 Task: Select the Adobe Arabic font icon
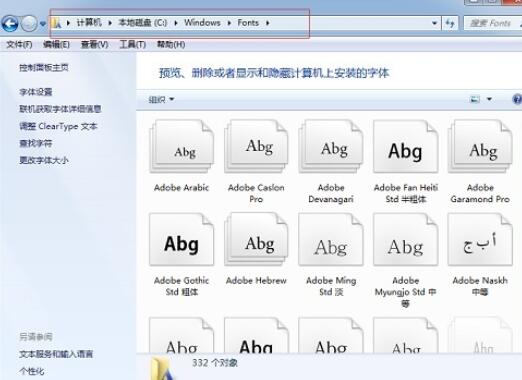tap(182, 147)
